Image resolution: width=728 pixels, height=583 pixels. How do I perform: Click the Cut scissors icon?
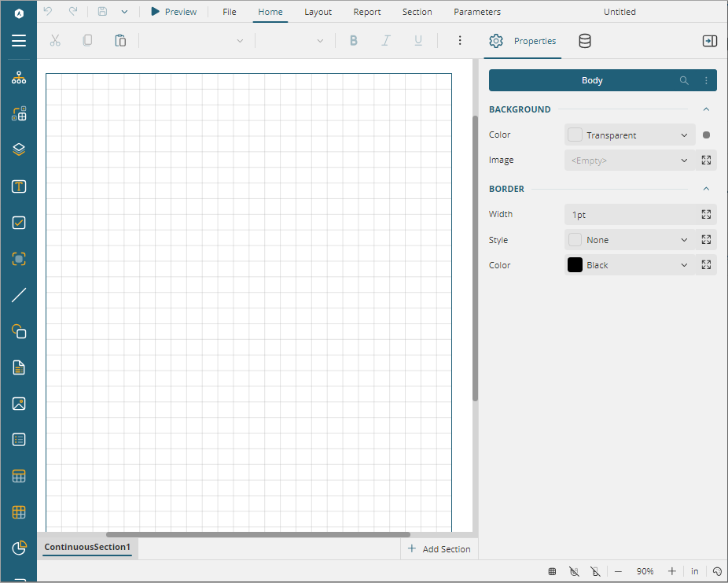coord(55,41)
